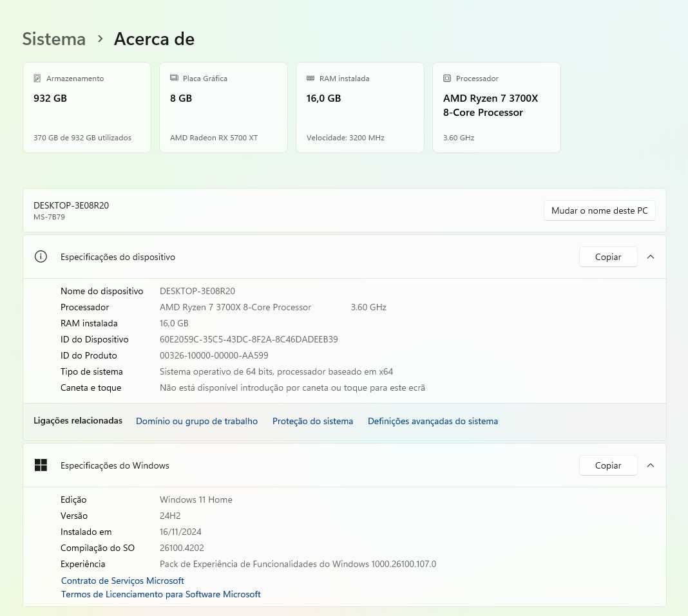Select version value 24H2
688x616 pixels.
point(170,516)
